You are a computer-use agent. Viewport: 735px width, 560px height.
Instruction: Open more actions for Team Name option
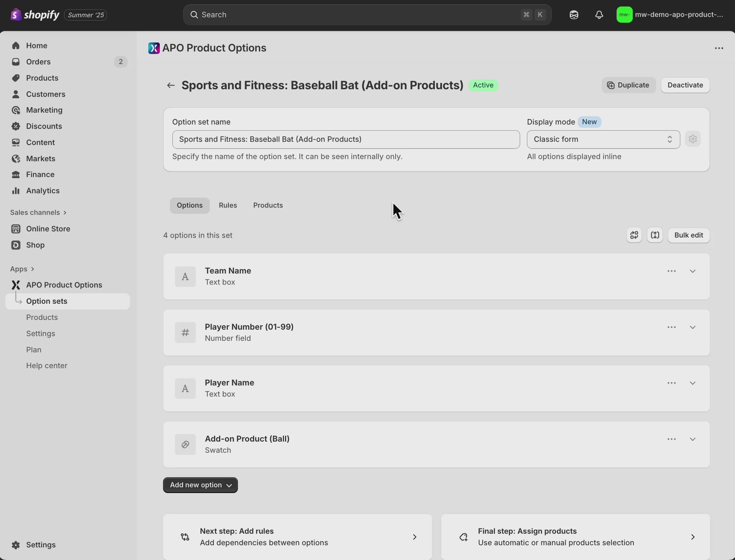coord(671,271)
